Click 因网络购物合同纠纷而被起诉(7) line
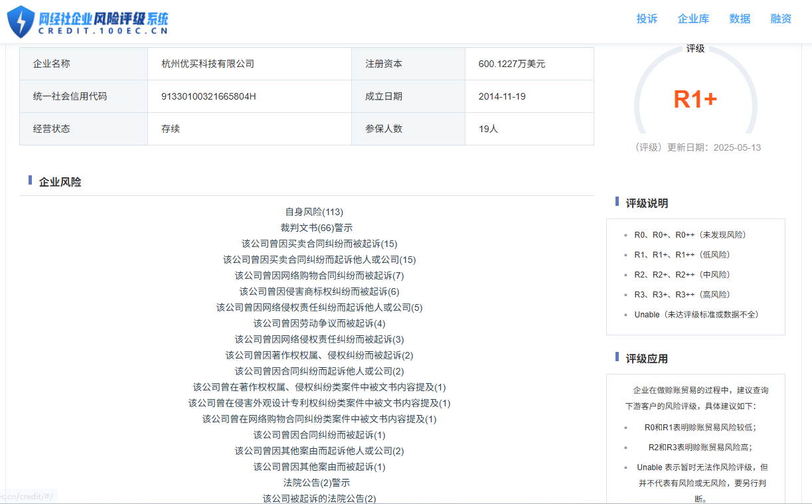Viewport: 812px width, 504px height. point(319,276)
